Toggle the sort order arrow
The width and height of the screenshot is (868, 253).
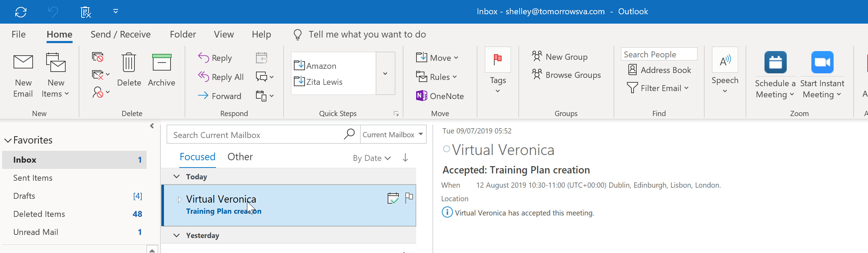pos(405,158)
